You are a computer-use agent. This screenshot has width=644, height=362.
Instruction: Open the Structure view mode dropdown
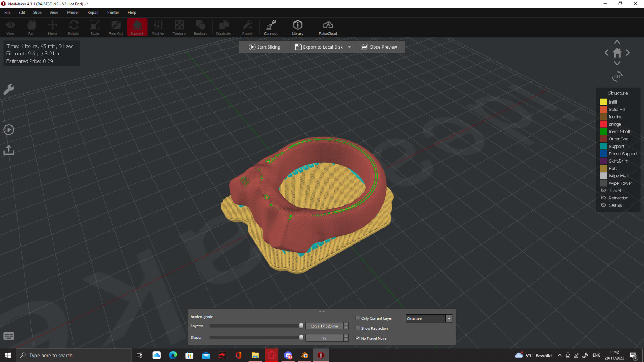[449, 318]
